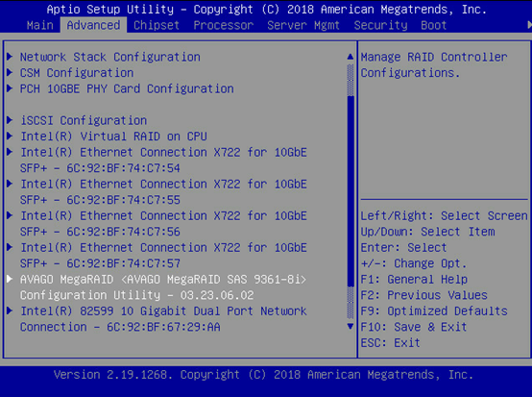
Task: Open the Server Mgmt tab
Action: pos(303,25)
